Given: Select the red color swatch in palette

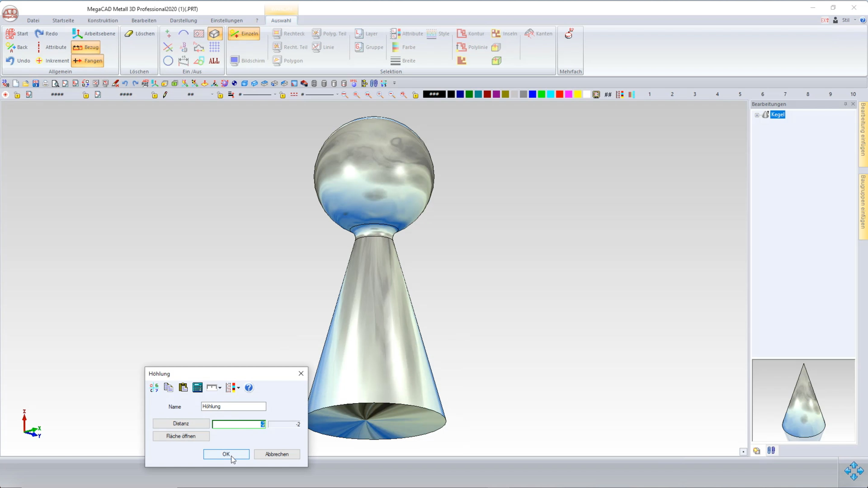Looking at the screenshot, I should (559, 94).
